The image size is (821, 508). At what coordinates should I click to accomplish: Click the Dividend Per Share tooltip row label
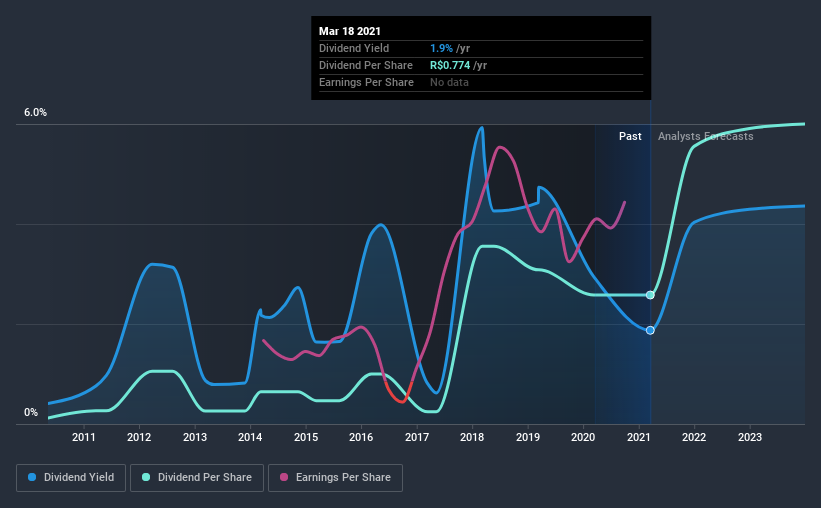(x=365, y=65)
